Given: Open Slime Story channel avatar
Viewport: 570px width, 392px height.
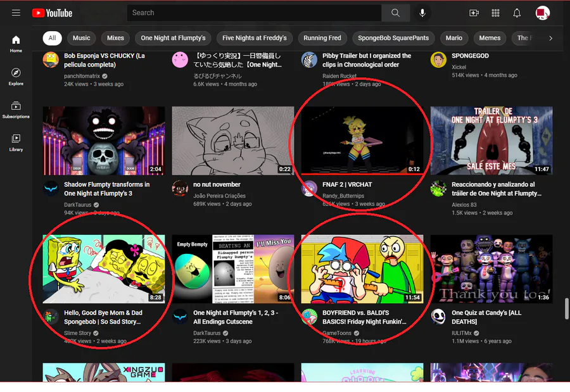Looking at the screenshot, I should click(x=51, y=317).
